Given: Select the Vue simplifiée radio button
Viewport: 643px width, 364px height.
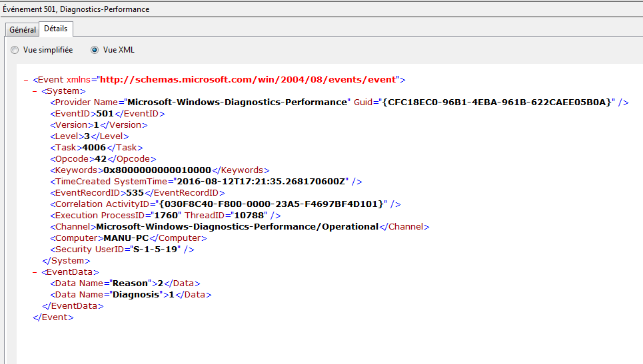Looking at the screenshot, I should [15, 50].
